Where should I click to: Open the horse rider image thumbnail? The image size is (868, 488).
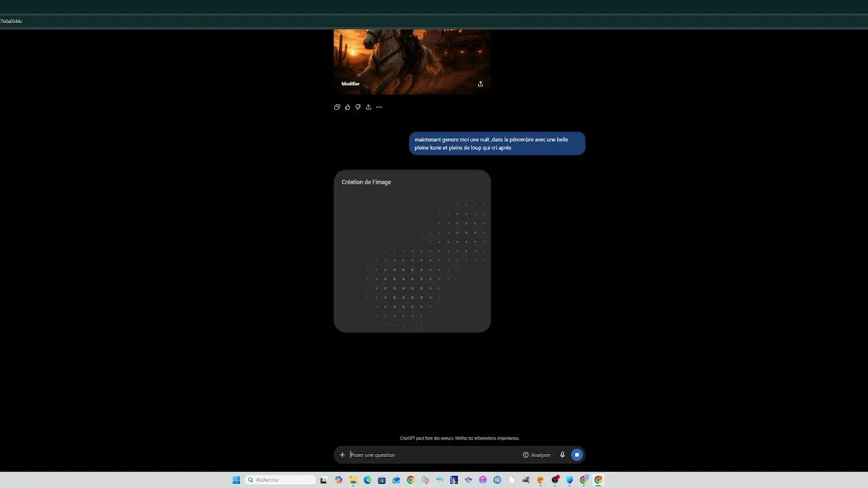coord(412,61)
